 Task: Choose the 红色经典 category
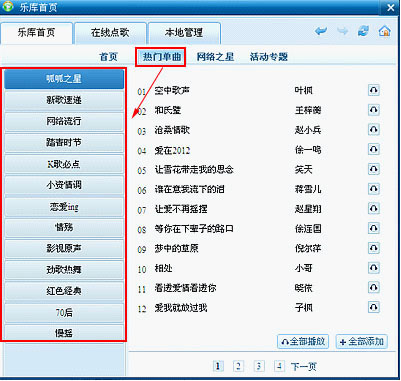(x=64, y=291)
